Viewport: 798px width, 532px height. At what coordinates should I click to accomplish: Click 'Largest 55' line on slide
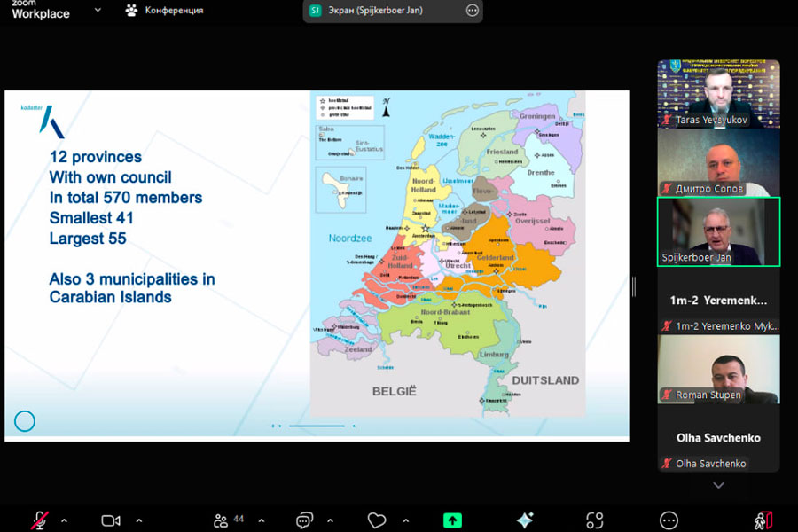[x=88, y=239]
